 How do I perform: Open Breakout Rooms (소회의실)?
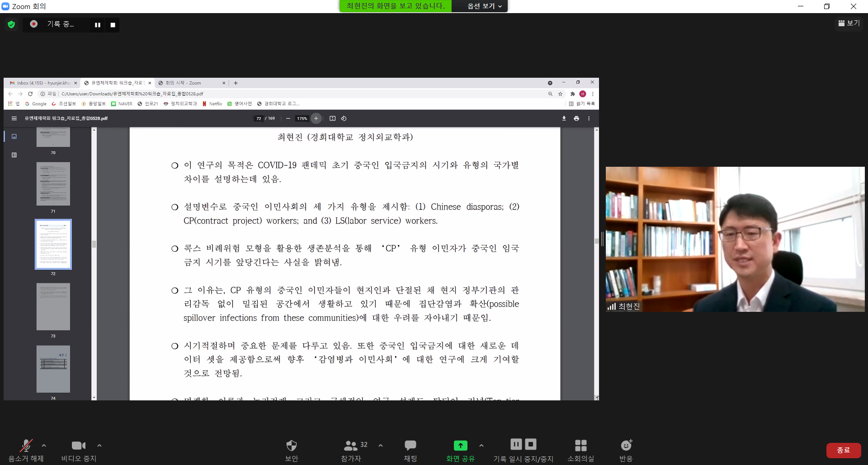[580, 446]
